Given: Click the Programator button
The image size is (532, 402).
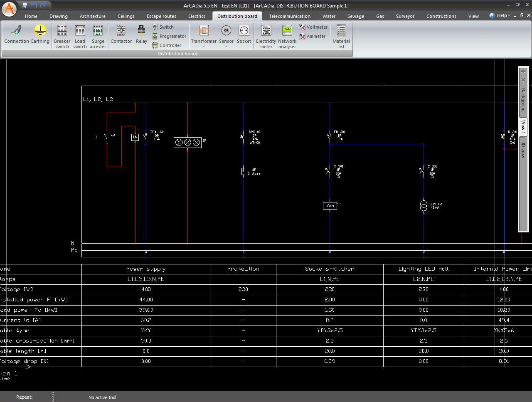Looking at the screenshot, I should tap(169, 36).
